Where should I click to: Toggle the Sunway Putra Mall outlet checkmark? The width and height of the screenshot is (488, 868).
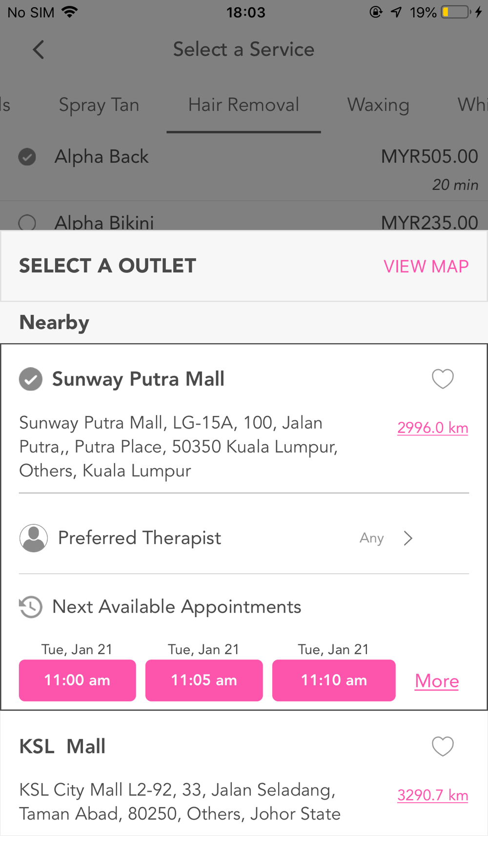(31, 379)
